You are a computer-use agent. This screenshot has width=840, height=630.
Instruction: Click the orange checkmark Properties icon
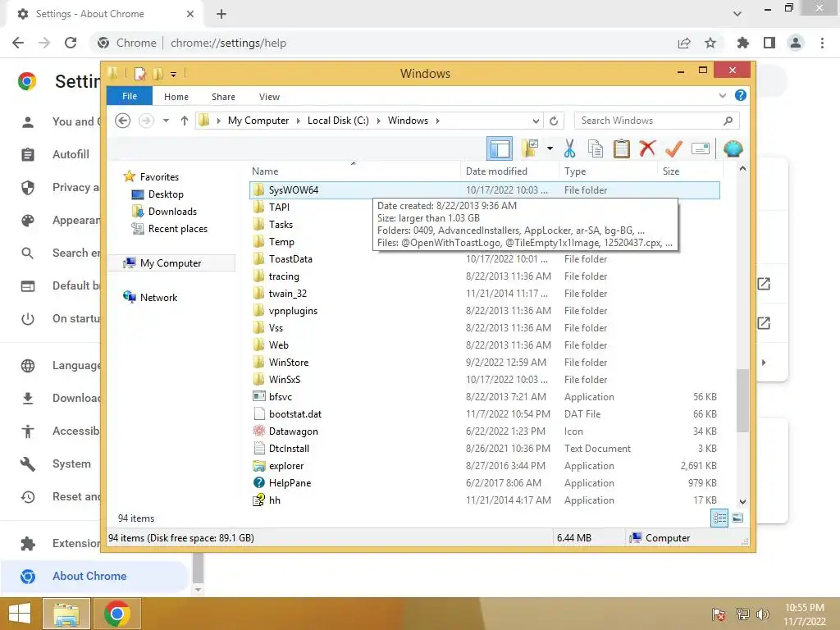coord(673,148)
